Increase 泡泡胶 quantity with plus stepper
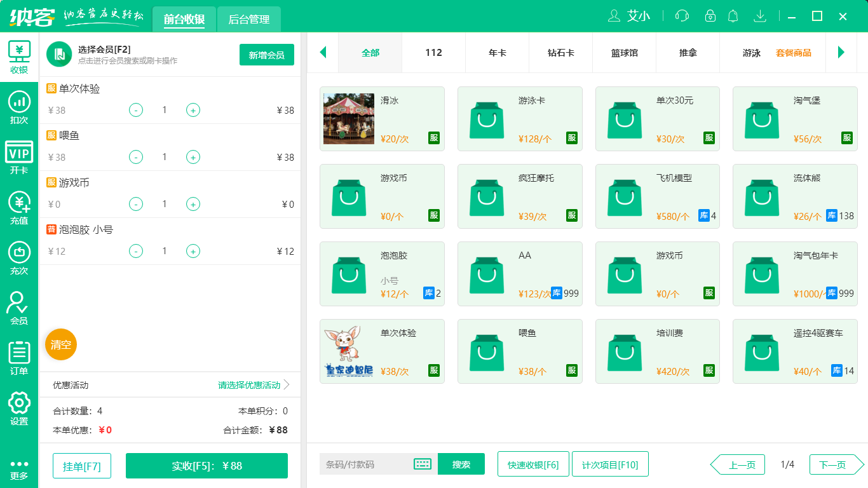This screenshot has height=488, width=868. coord(193,251)
